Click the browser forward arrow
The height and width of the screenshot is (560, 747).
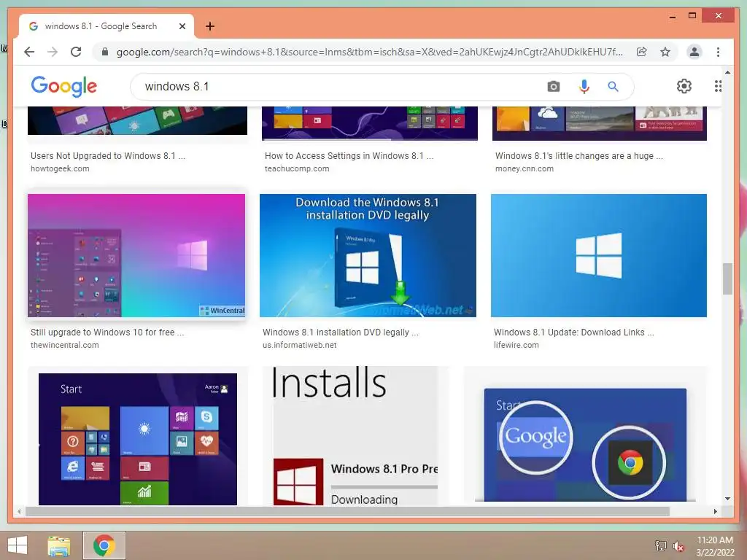pyautogui.click(x=53, y=52)
